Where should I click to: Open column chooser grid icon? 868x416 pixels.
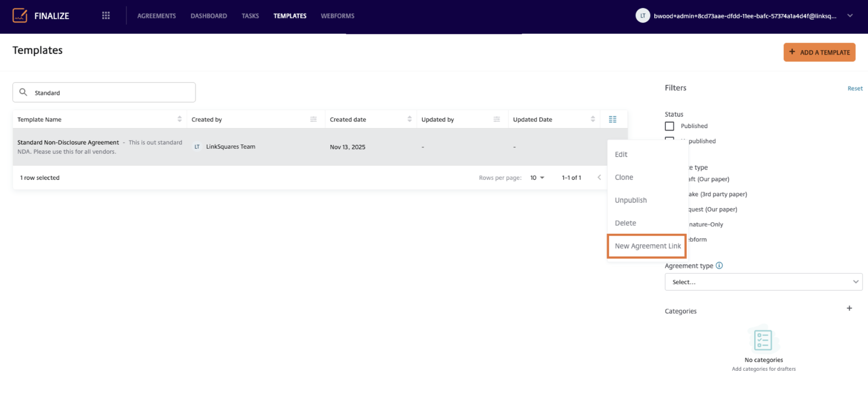coord(613,119)
